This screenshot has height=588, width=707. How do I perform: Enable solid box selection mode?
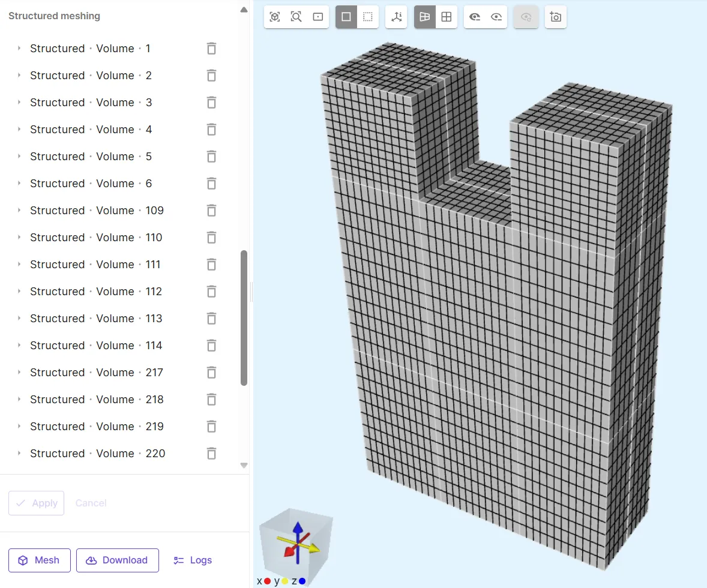tap(346, 17)
